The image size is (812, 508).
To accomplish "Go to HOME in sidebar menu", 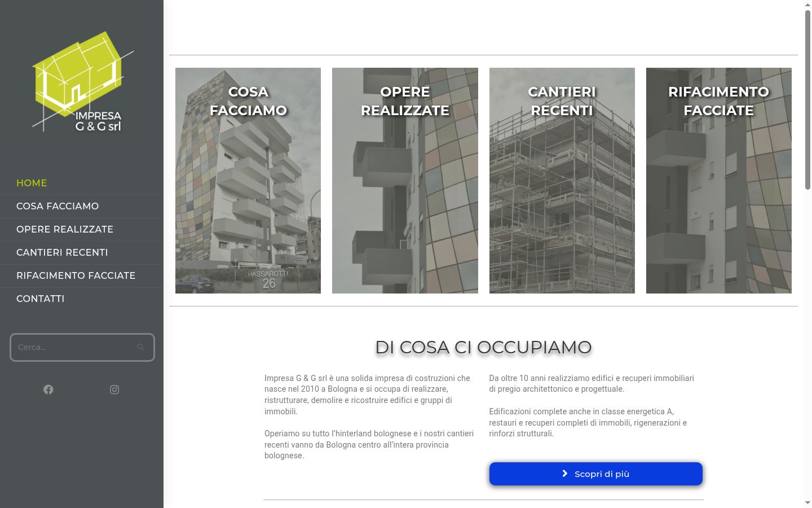I will click(x=82, y=183).
